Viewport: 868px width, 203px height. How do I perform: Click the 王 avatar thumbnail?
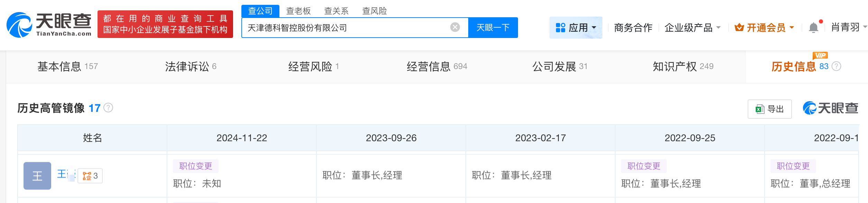point(37,175)
